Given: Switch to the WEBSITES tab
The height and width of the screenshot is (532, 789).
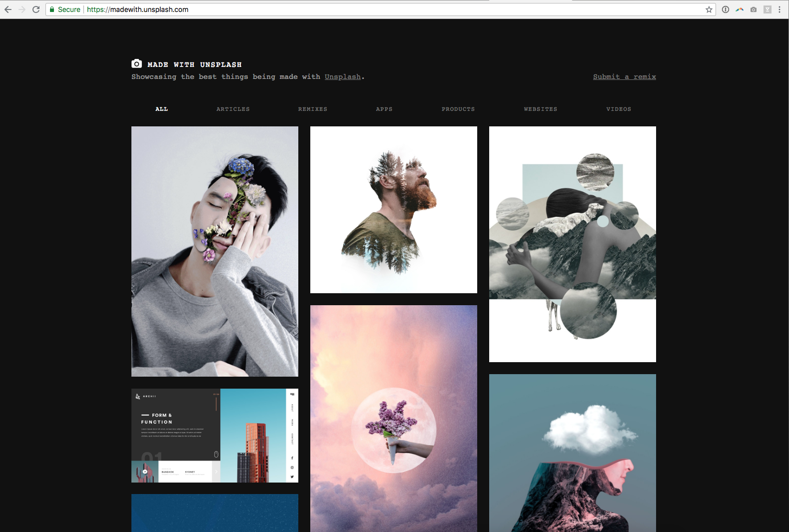Looking at the screenshot, I should [x=541, y=109].
